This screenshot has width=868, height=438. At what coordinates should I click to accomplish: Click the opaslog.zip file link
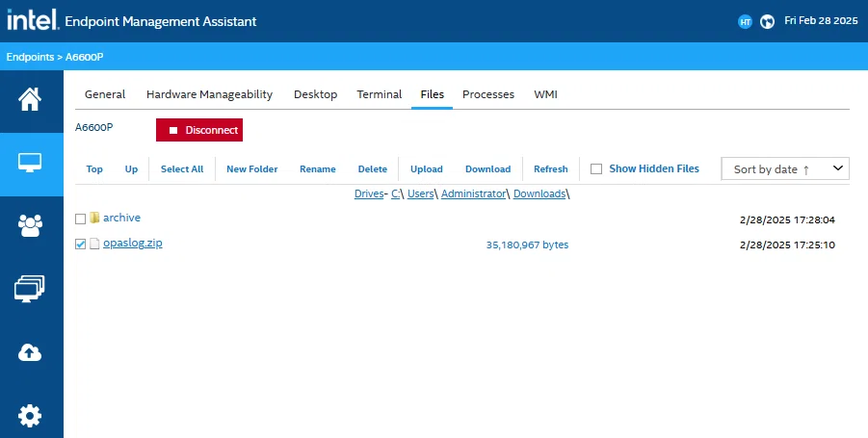[x=133, y=244]
